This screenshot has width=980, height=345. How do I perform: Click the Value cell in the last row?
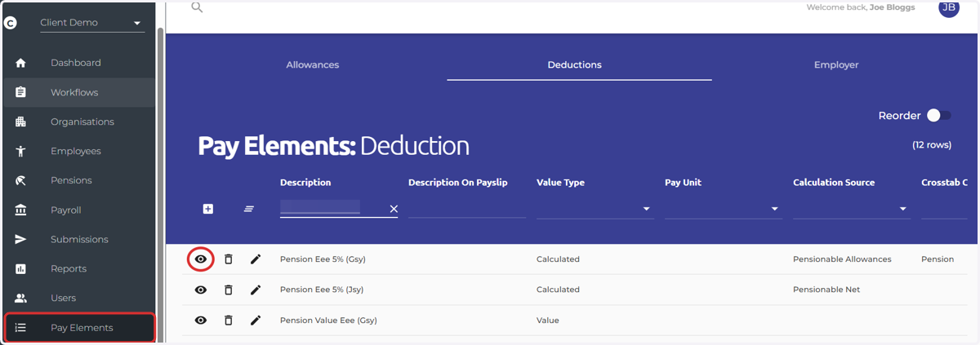click(548, 321)
